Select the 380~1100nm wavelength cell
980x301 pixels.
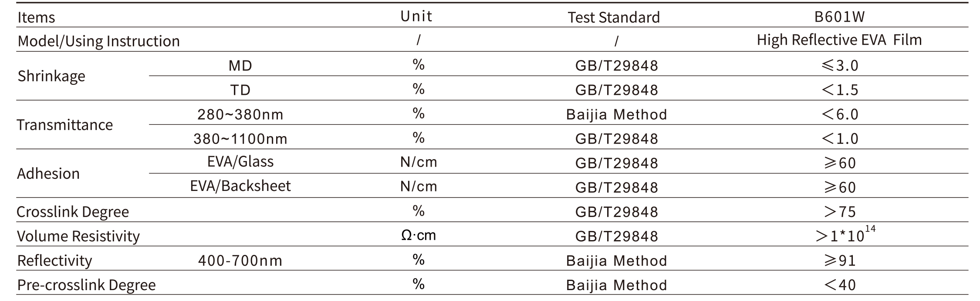240,139
